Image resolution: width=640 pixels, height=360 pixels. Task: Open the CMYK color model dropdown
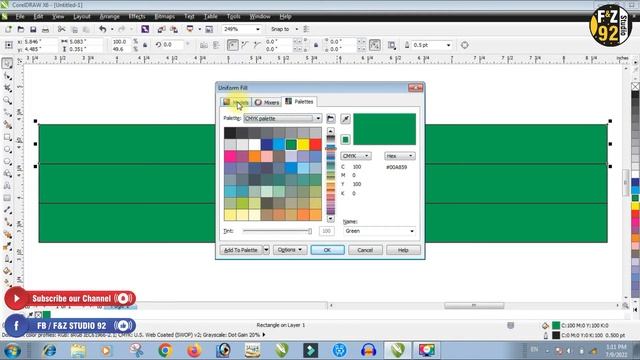[x=356, y=156]
